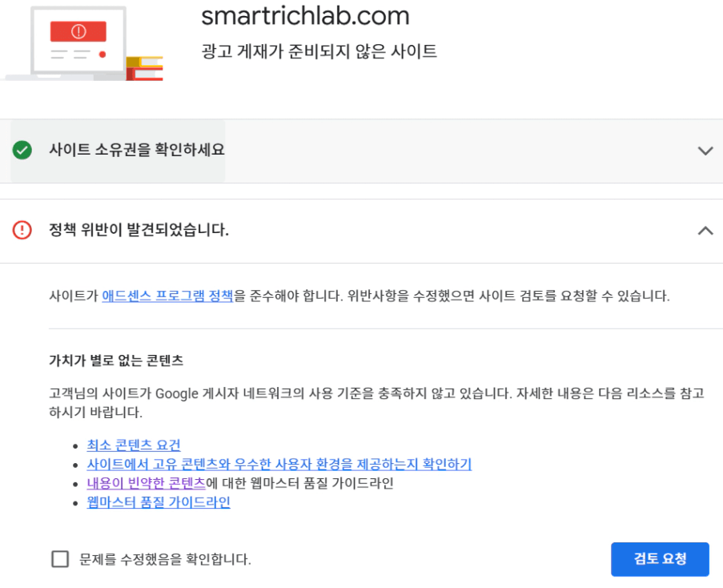
Task: Expand the 사이트 소유권을 확인하세요 section chevron
Action: point(705,151)
